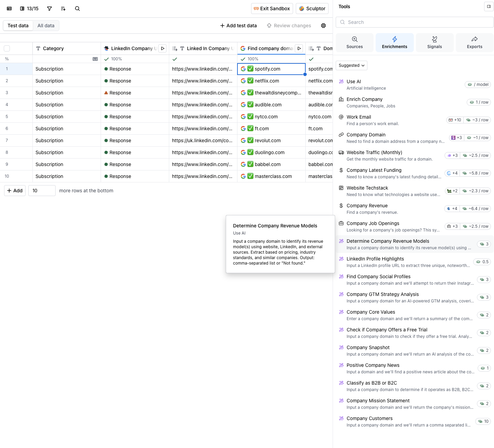Screen dimensions: 494x448
Task: Select Company Mission Statement enrichment
Action: 415,404
